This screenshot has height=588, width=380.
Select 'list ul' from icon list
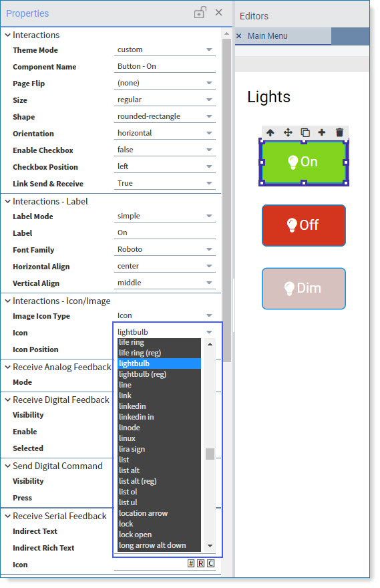pos(159,502)
